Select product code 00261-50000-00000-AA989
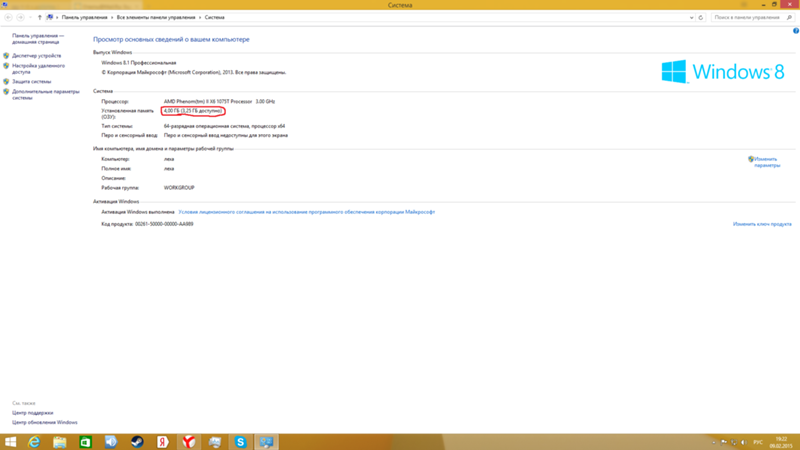 (x=164, y=224)
